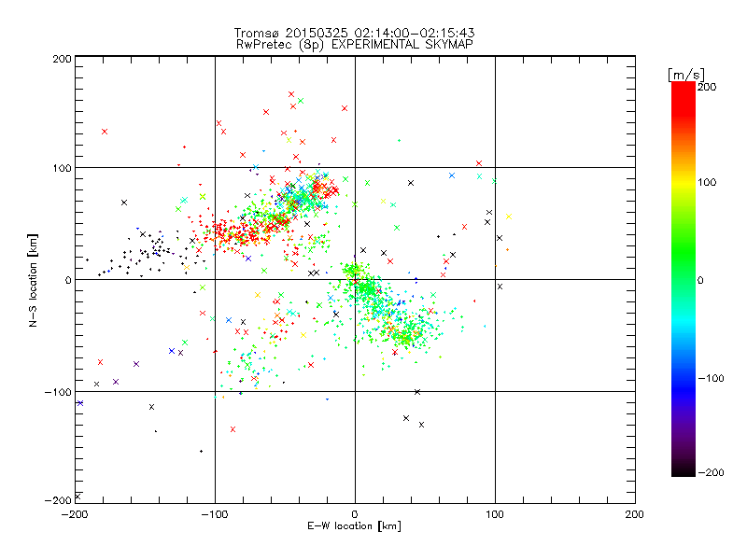
Task: Pick the red top section of the colorbar
Action: (x=684, y=98)
